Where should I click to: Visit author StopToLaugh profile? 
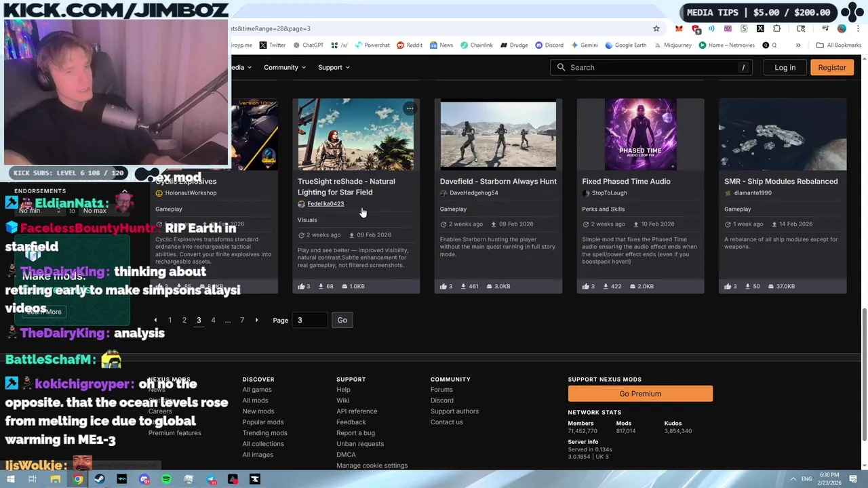[609, 193]
